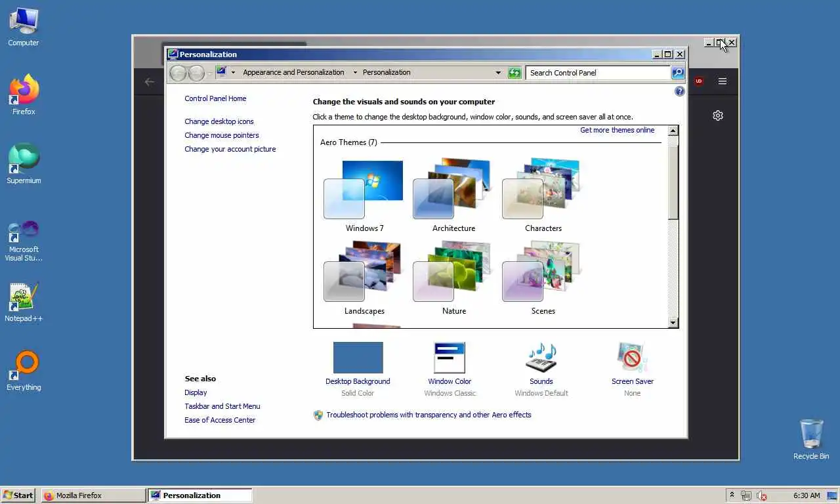Switch to Mozilla Firefox taskbar button
The width and height of the screenshot is (840, 504).
[x=93, y=495]
